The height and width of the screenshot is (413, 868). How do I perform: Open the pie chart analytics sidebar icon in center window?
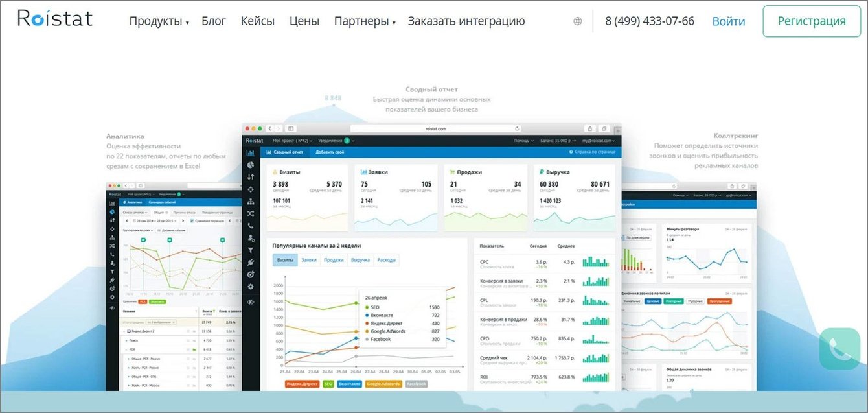251,165
